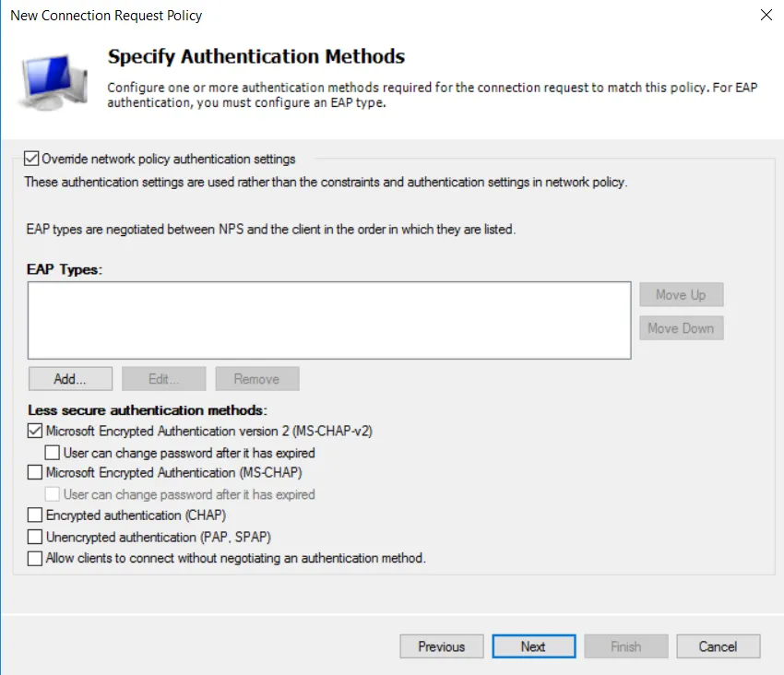Click Add to add an EAP type

(70, 378)
